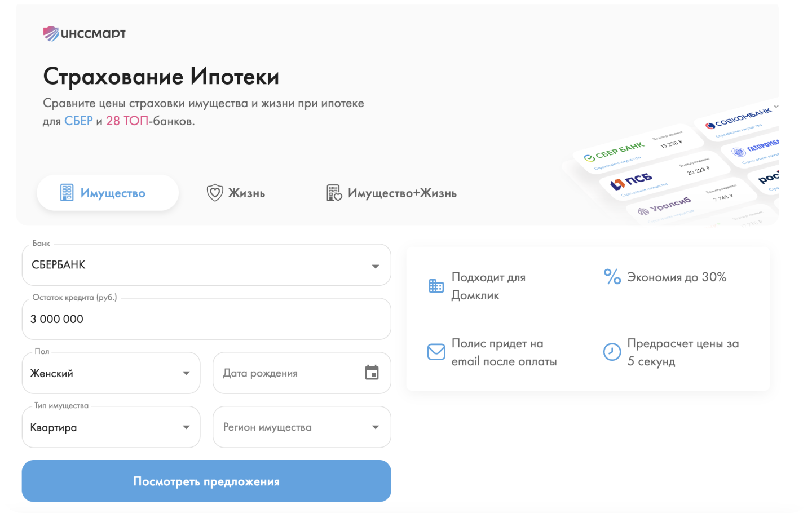Click the building icon in Имущество tab

[x=67, y=193]
